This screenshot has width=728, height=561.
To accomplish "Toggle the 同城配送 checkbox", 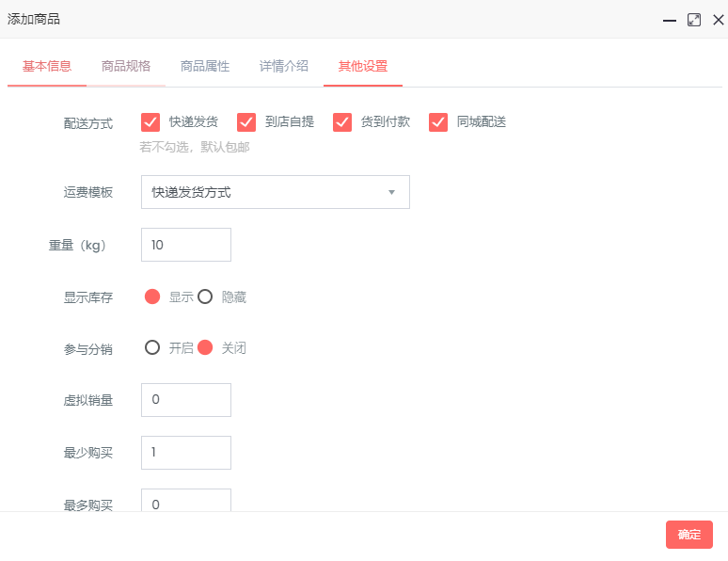I will pyautogui.click(x=438, y=122).
